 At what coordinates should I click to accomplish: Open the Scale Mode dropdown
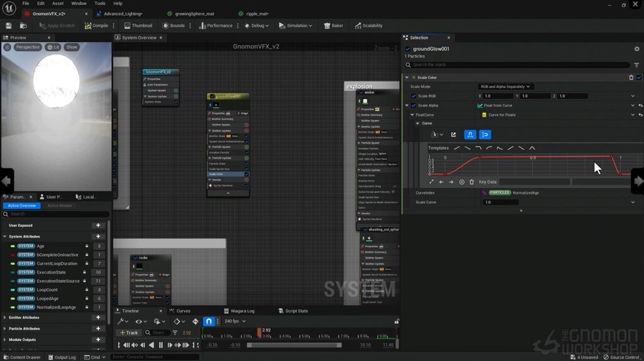click(505, 87)
